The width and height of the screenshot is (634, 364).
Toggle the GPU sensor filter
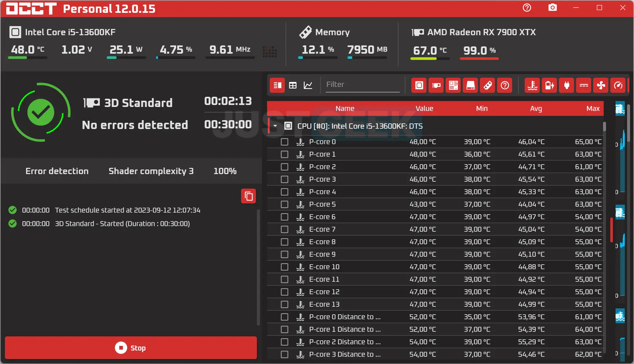pos(436,86)
